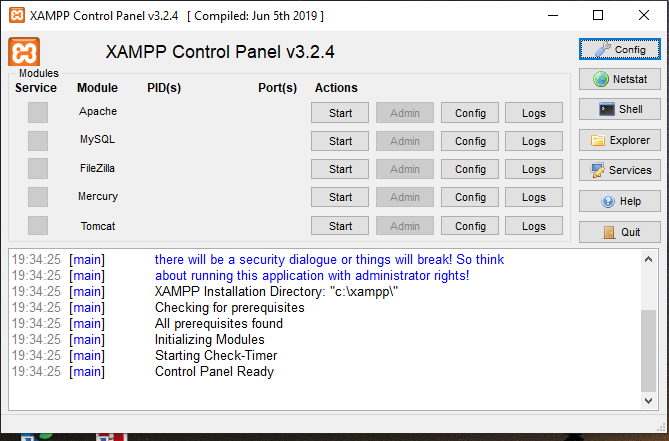
Task: Click the large XAMPP logo icon
Action: click(24, 52)
